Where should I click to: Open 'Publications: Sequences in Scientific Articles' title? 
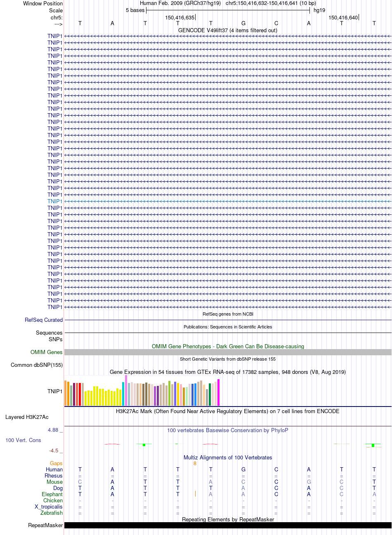tap(228, 327)
